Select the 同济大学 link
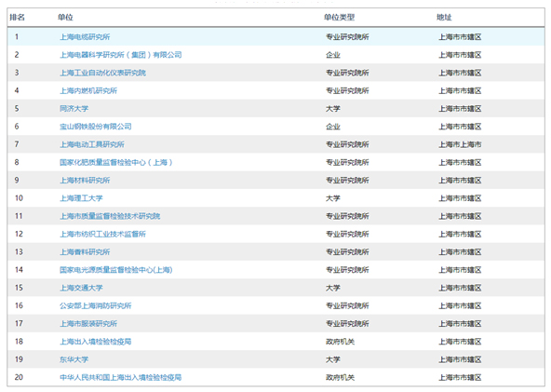This screenshot has width=551, height=392. [74, 109]
